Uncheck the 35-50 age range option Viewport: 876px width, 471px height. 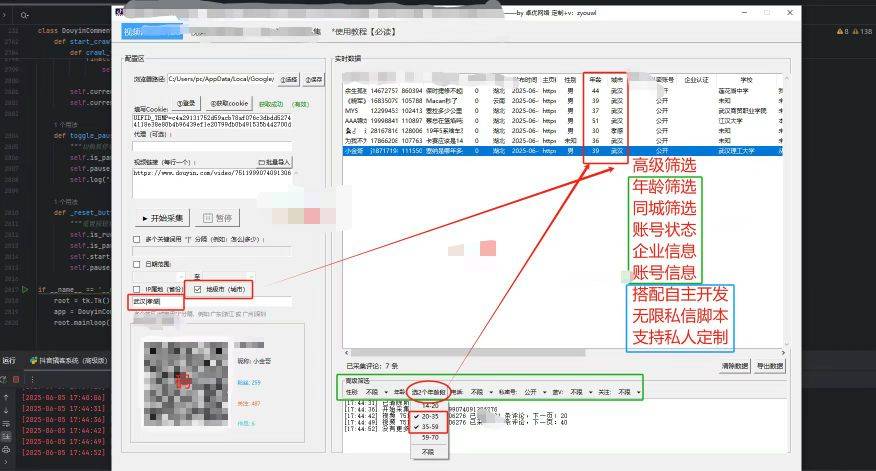click(x=428, y=426)
